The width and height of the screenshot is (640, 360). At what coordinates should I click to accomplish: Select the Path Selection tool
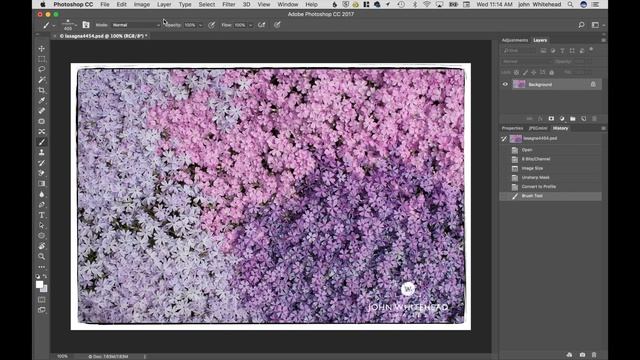coord(42,225)
